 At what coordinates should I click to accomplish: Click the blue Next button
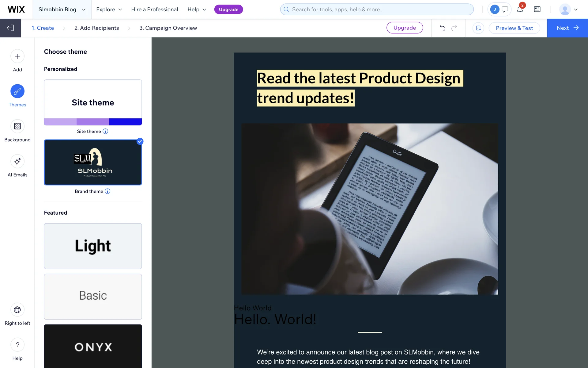567,28
